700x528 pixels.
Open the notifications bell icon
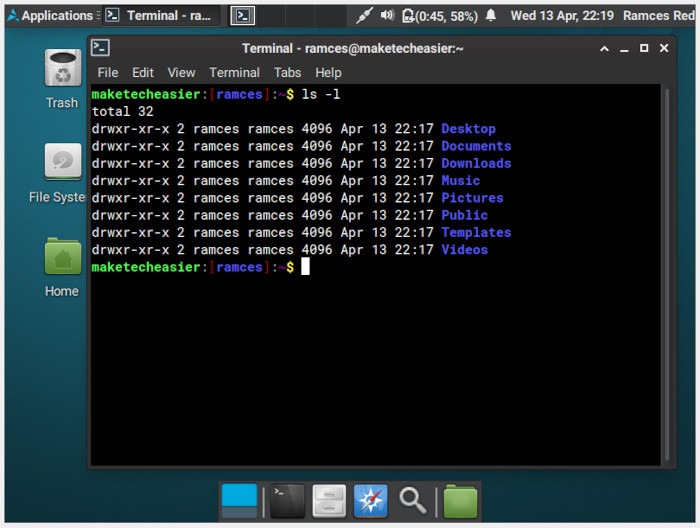pos(491,16)
